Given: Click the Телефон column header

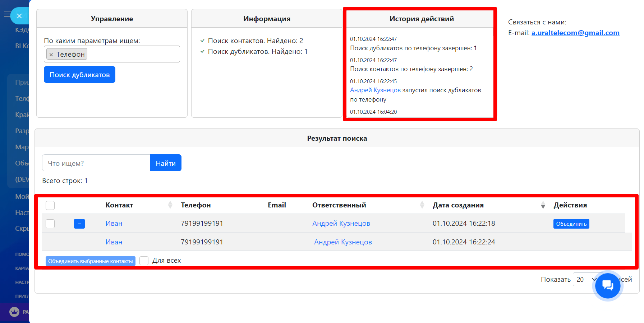Looking at the screenshot, I should [x=195, y=205].
